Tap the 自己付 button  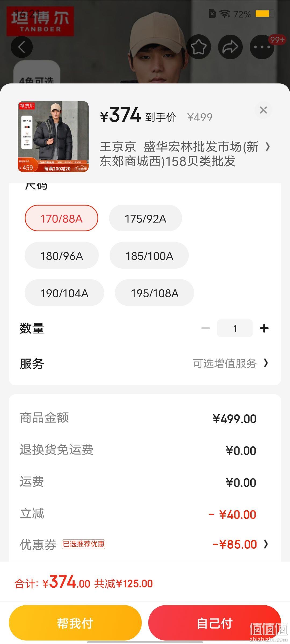tap(215, 623)
